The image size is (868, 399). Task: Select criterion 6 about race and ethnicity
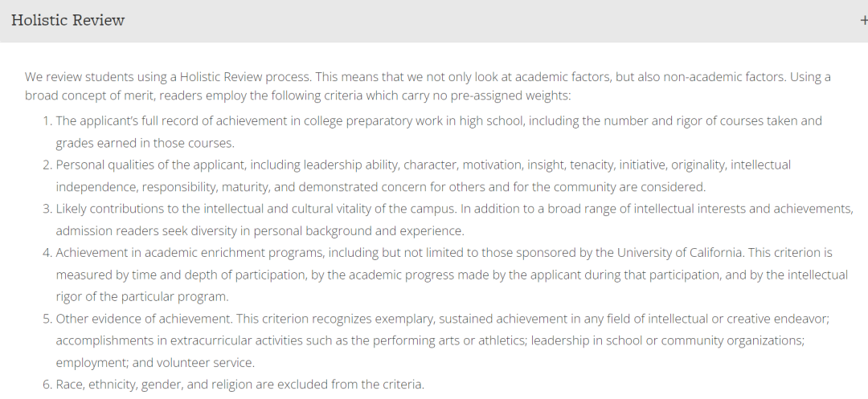click(x=240, y=384)
